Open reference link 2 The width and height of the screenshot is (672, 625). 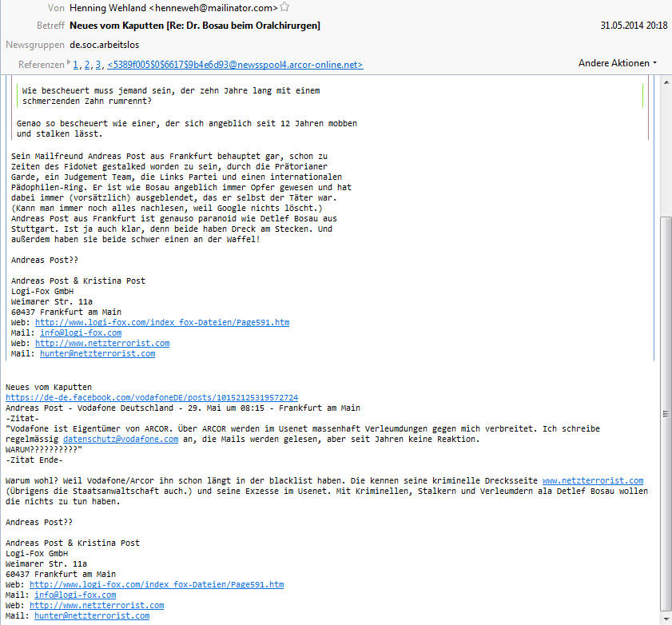tap(87, 65)
